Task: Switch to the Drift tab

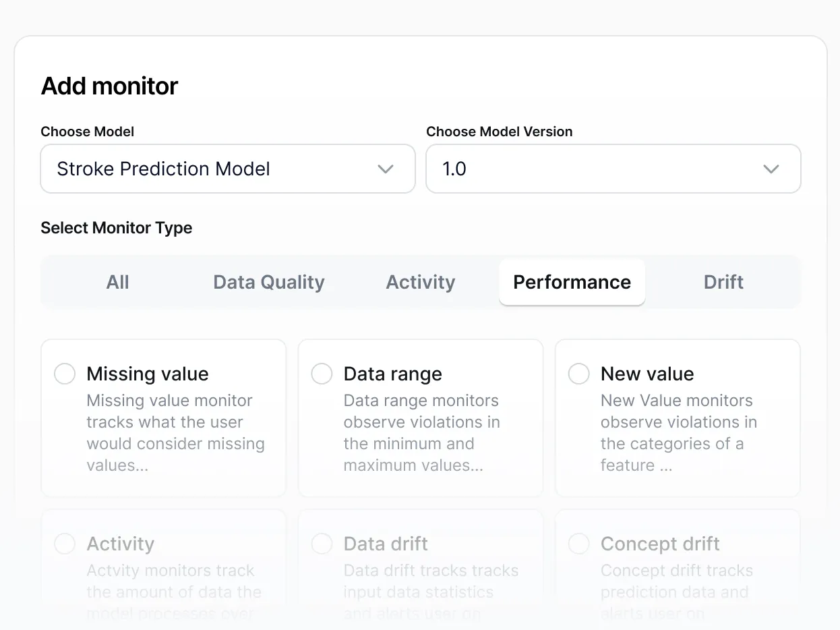Action: (x=723, y=282)
